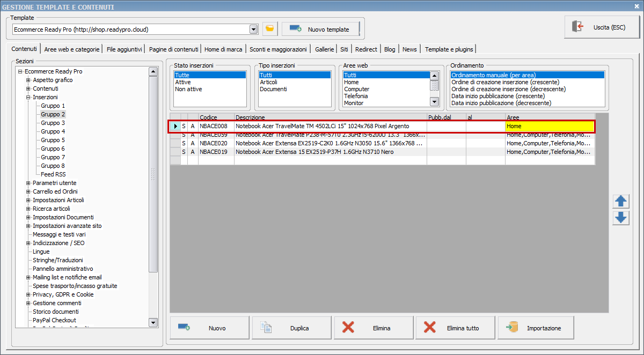The width and height of the screenshot is (644, 355).
Task: Select Feed RSS tree item
Action: point(54,174)
